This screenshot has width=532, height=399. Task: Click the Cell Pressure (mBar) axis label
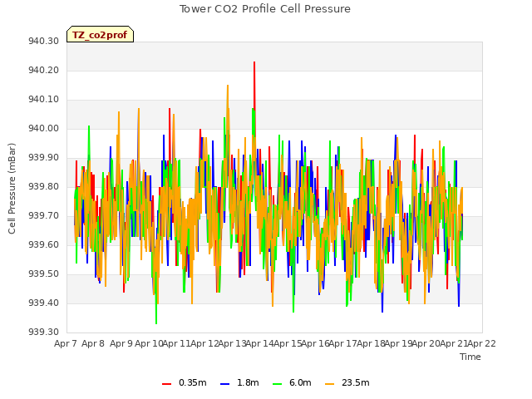click(12, 189)
